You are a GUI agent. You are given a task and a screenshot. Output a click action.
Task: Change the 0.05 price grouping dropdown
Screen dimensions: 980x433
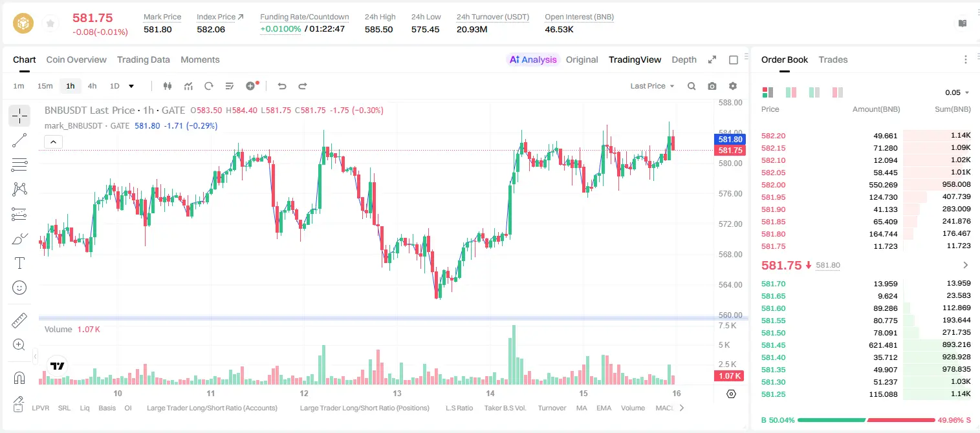[957, 92]
